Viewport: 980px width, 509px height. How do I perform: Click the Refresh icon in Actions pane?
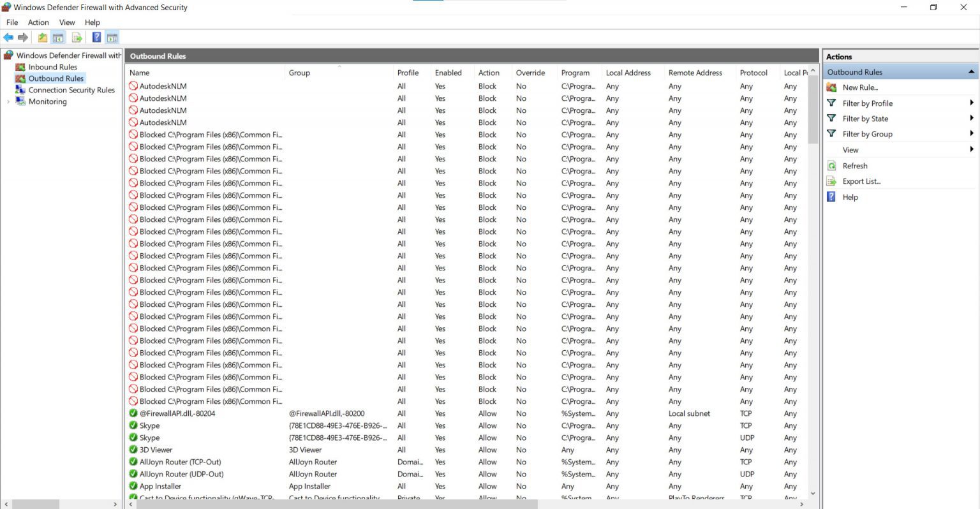[831, 165]
